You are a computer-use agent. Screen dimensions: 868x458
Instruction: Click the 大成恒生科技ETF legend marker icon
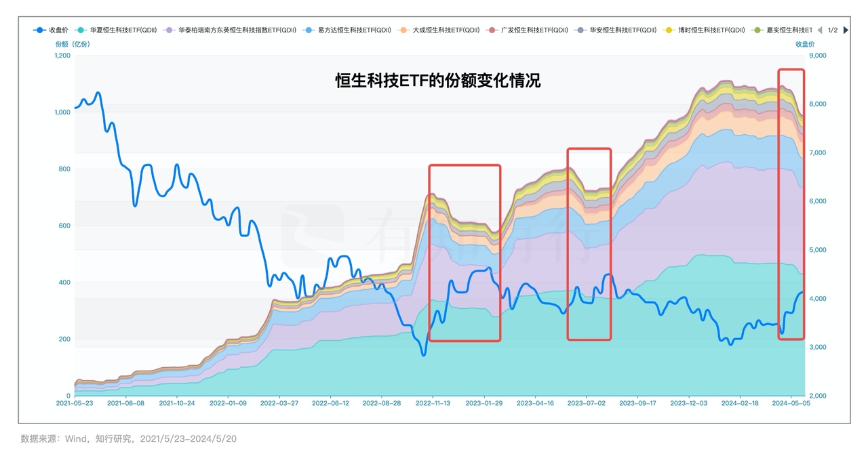(403, 30)
